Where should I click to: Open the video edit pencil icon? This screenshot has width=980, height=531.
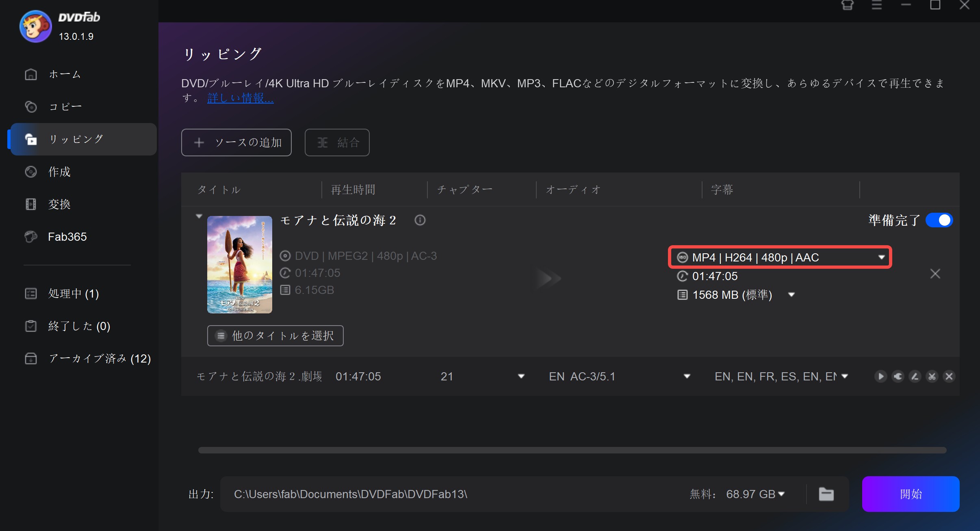point(915,376)
